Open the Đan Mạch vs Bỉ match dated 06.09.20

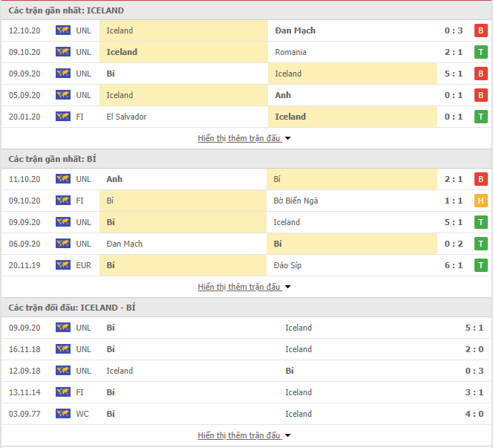(246, 244)
